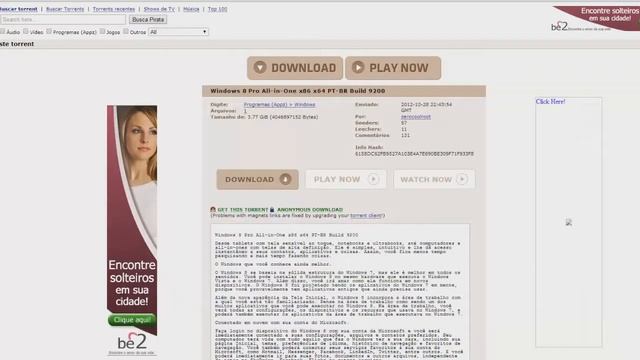Enable the Vídeo category checkbox

(x=26, y=31)
